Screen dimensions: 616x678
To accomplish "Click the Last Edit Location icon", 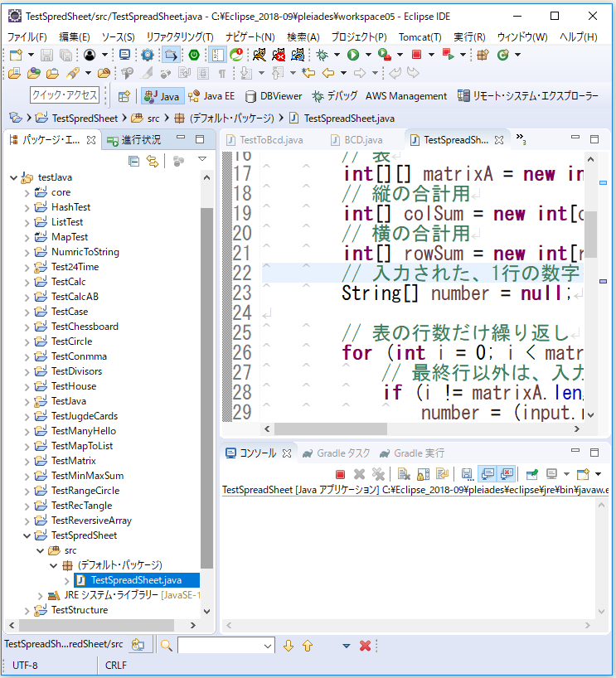I will (308, 73).
